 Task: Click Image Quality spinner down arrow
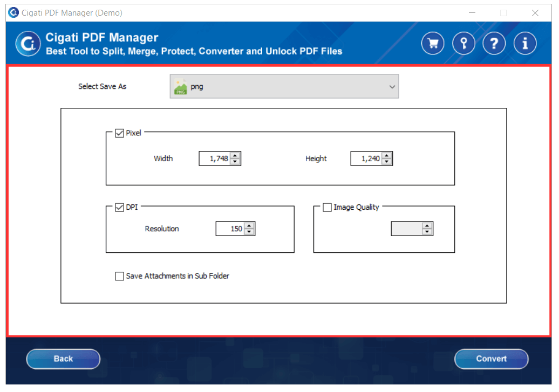tap(427, 232)
